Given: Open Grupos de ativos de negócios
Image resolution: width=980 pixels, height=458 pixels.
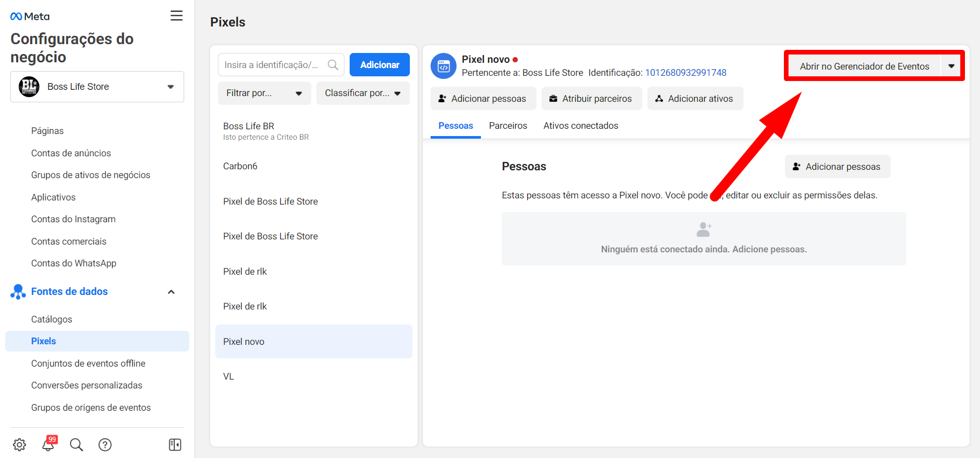Looking at the screenshot, I should 91,175.
